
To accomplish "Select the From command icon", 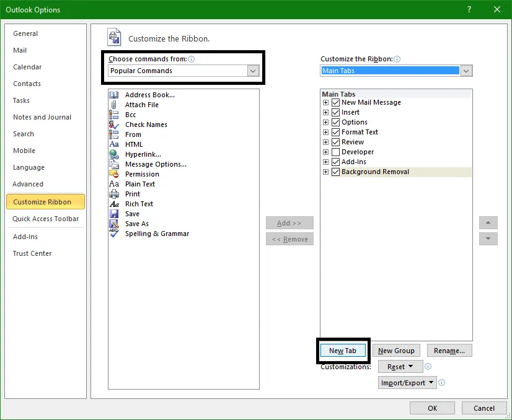I will tap(113, 134).
